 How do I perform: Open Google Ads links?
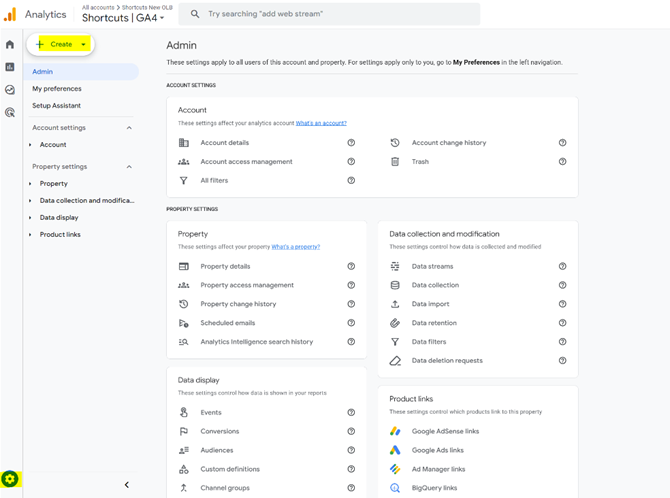[437, 450]
